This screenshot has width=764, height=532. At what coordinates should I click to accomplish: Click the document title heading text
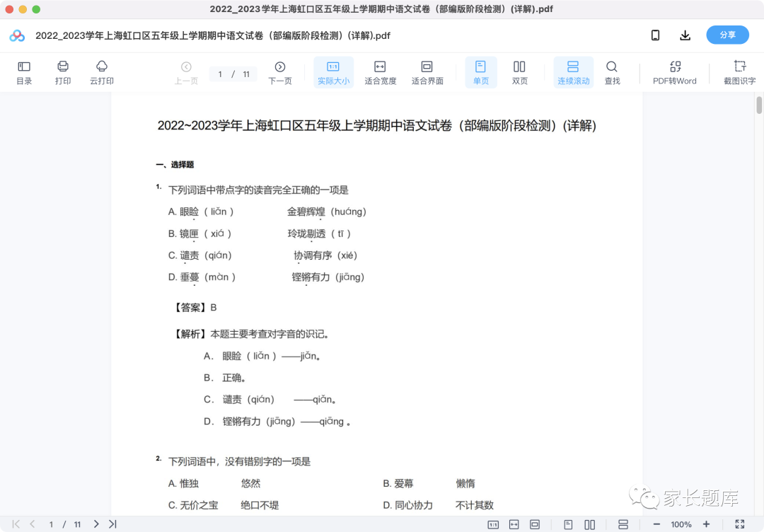pos(376,126)
